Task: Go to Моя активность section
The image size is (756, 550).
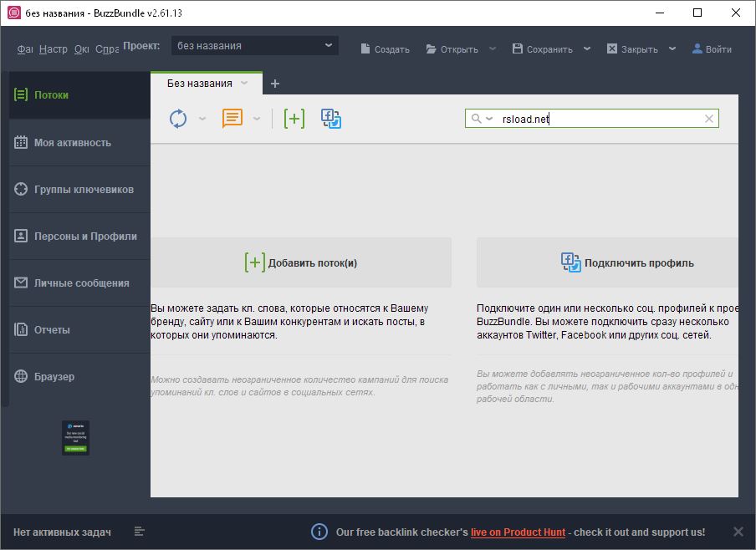Action: (79, 142)
